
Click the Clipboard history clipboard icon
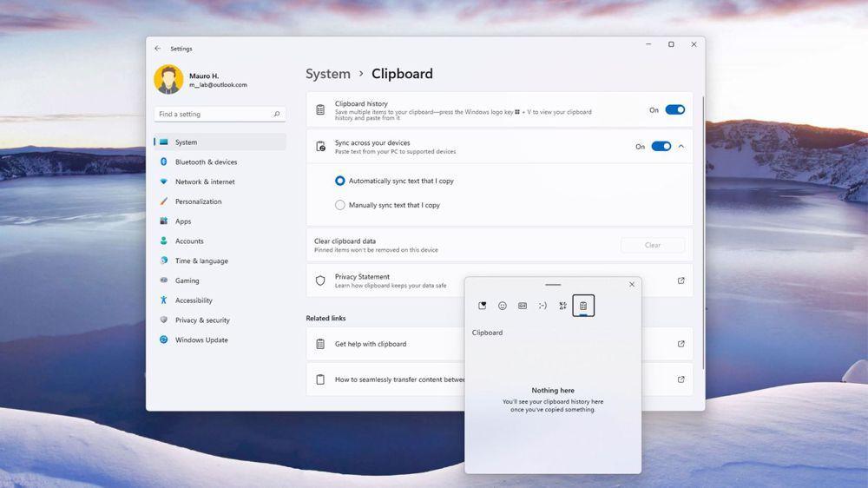pyautogui.click(x=320, y=109)
